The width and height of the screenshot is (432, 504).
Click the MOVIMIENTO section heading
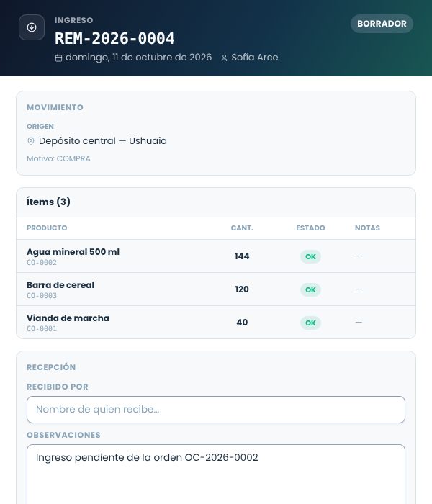pos(55,107)
